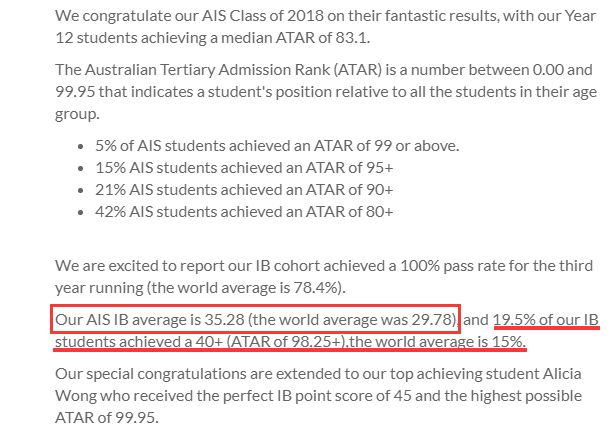Click underlined "19.5% of our IB" text

[546, 322]
